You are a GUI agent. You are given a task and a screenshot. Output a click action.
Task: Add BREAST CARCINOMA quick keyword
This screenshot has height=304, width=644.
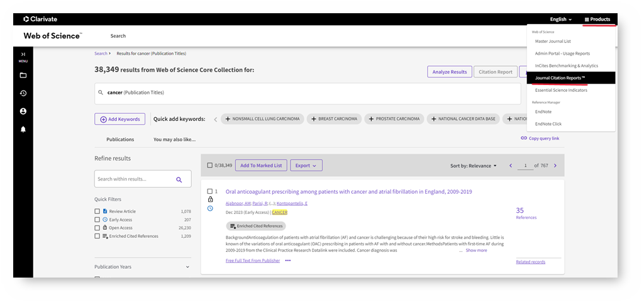(x=335, y=119)
